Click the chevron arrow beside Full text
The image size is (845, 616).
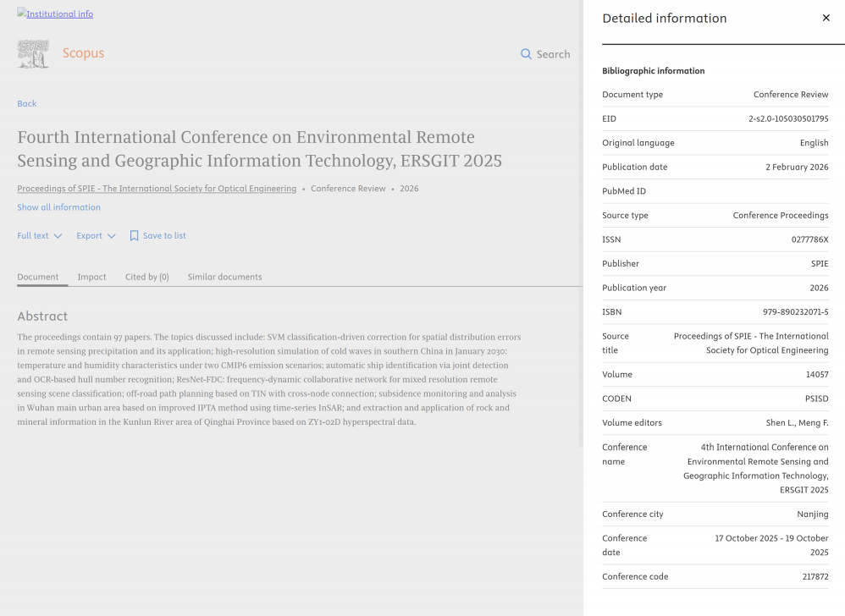pos(58,236)
